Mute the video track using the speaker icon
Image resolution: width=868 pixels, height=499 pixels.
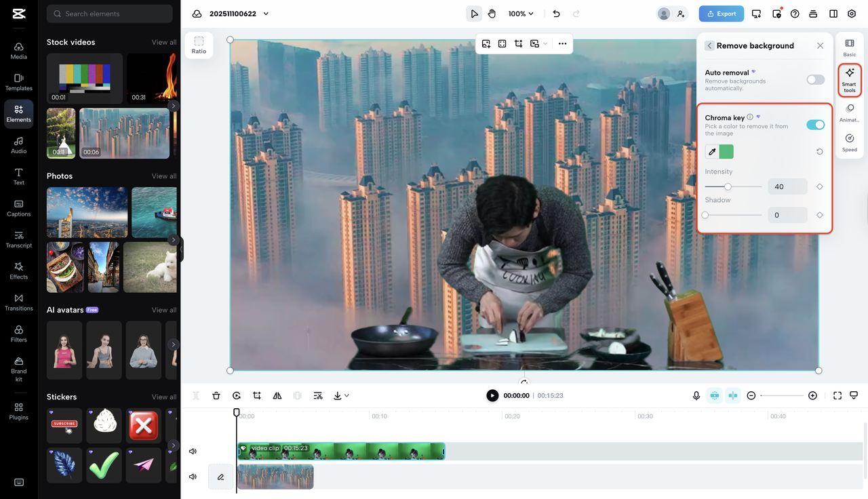193,450
